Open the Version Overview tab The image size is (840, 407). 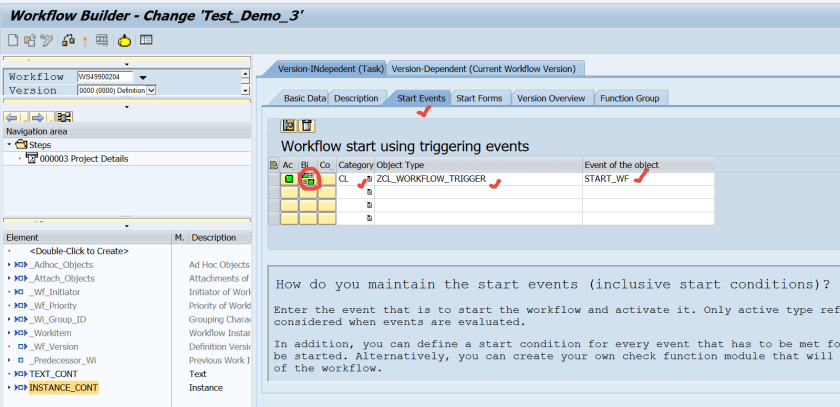pos(551,99)
